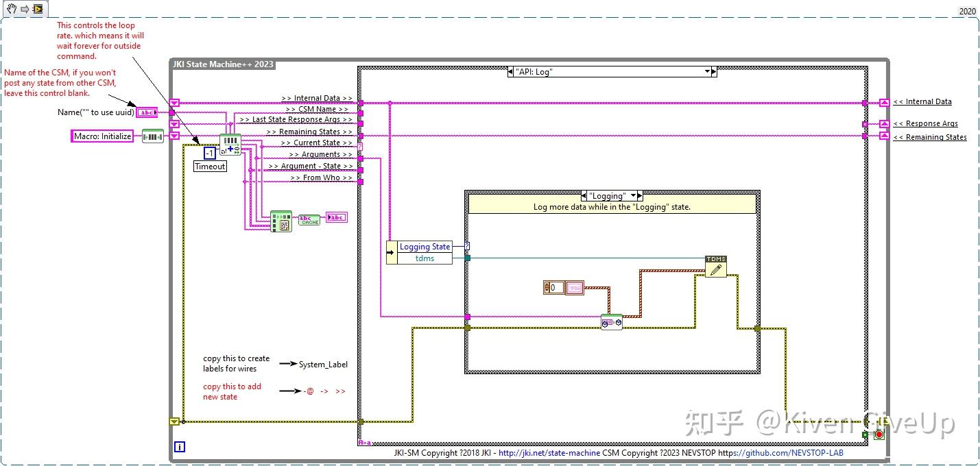Viewport: 980px width, 466px height.
Task: Click ">> Last State Response Args >>" label
Action: [295, 119]
